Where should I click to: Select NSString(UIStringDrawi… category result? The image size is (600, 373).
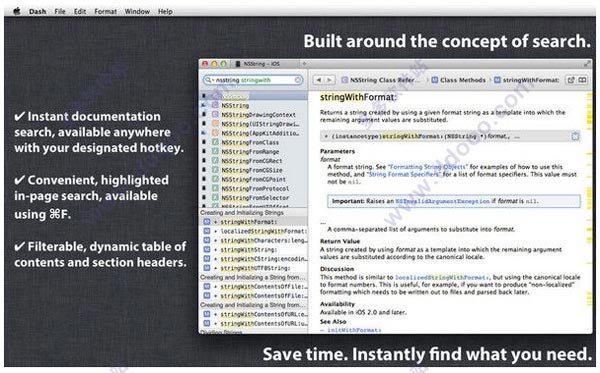point(253,124)
